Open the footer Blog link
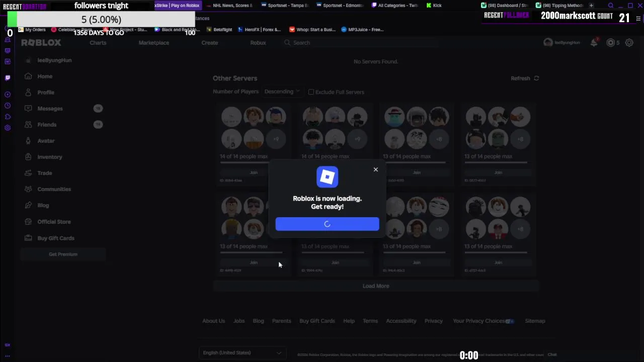Screen dimensions: 644x362 click(258, 321)
